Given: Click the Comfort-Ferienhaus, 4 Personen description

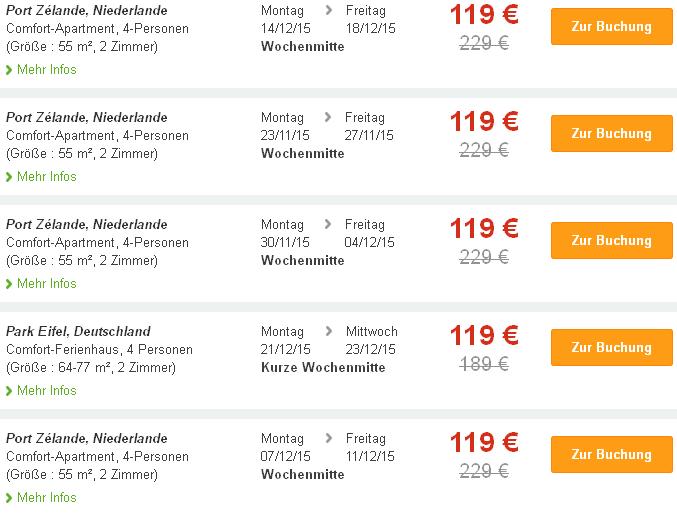Looking at the screenshot, I should [x=99, y=350].
